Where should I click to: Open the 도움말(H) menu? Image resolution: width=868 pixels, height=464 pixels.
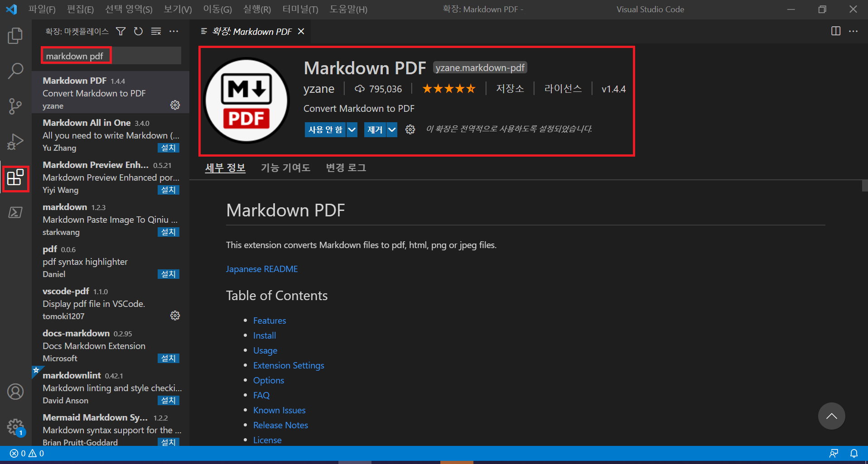click(x=348, y=9)
